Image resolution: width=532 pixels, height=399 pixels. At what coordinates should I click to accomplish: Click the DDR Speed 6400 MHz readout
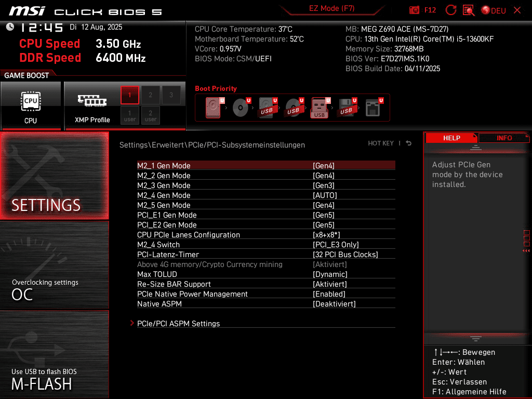click(83, 58)
